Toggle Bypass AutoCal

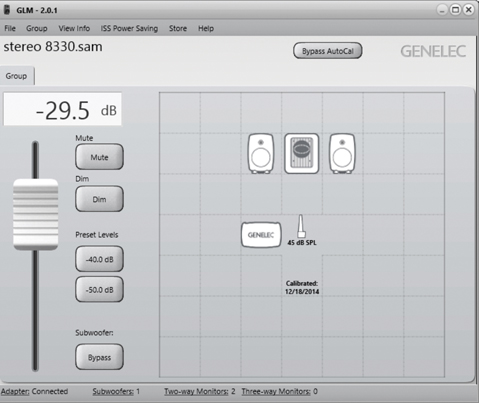328,51
